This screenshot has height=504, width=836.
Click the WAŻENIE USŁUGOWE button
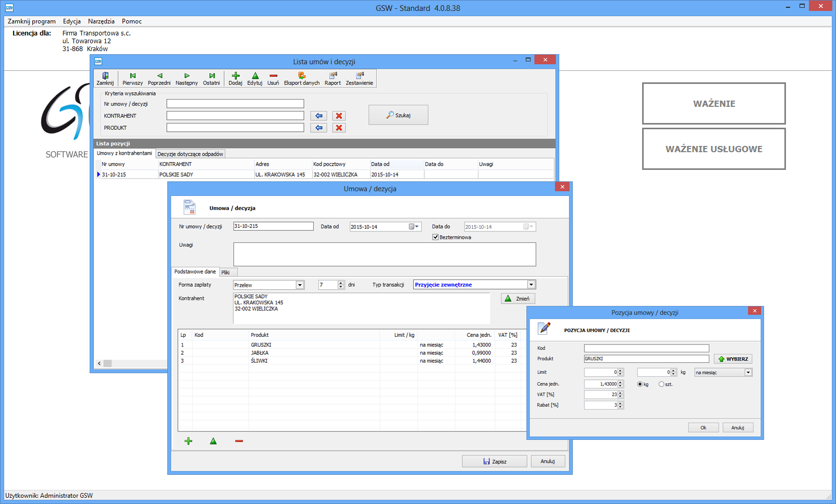click(714, 149)
